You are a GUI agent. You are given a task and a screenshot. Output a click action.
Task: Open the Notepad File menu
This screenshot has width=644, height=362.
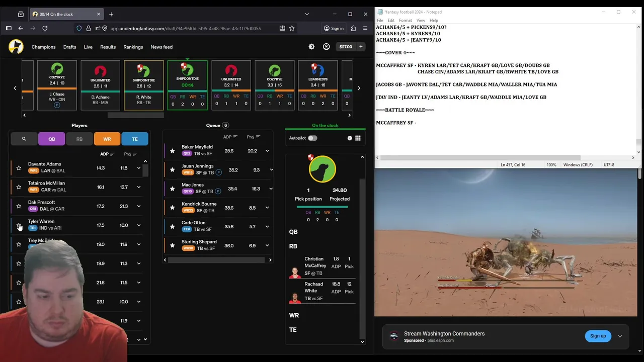(380, 21)
